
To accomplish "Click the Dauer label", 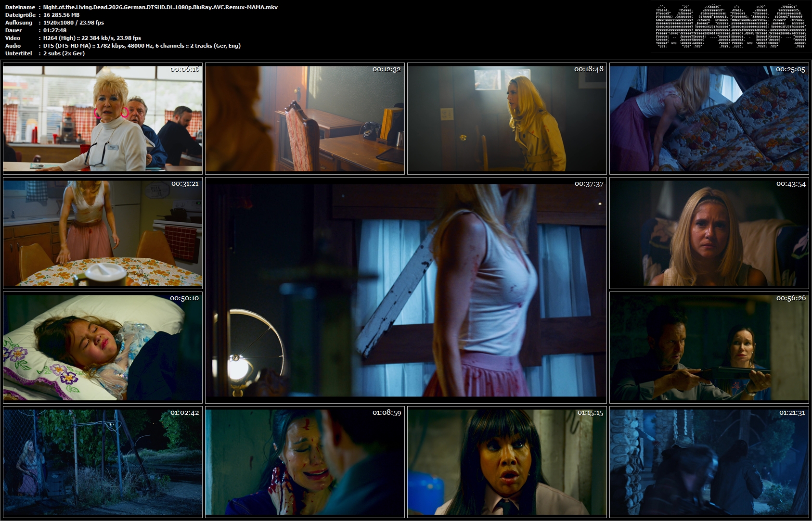I will [13, 30].
